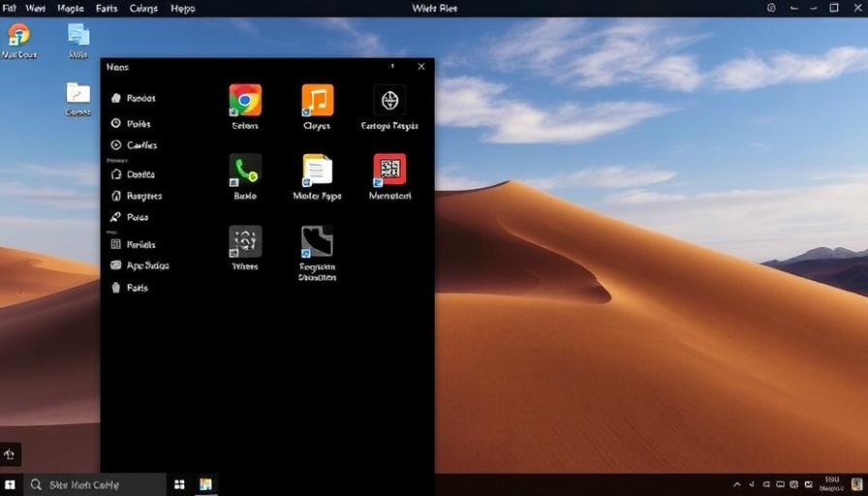
Task: Select the second sidebar entry with circle icon
Action: coord(131,123)
